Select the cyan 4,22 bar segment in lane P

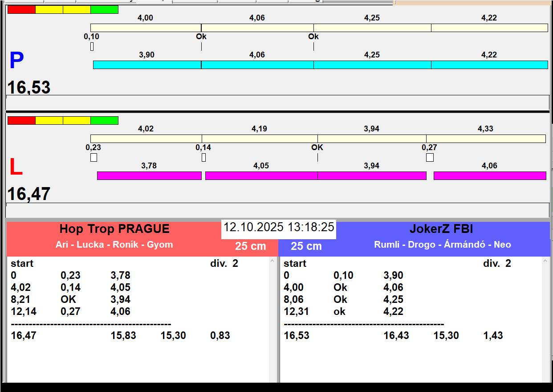pos(489,65)
